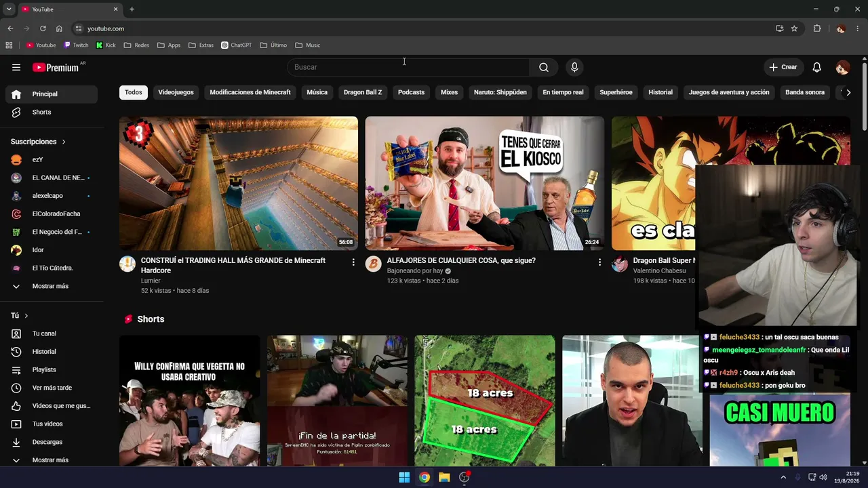Open the Kick bookmark

(106, 45)
